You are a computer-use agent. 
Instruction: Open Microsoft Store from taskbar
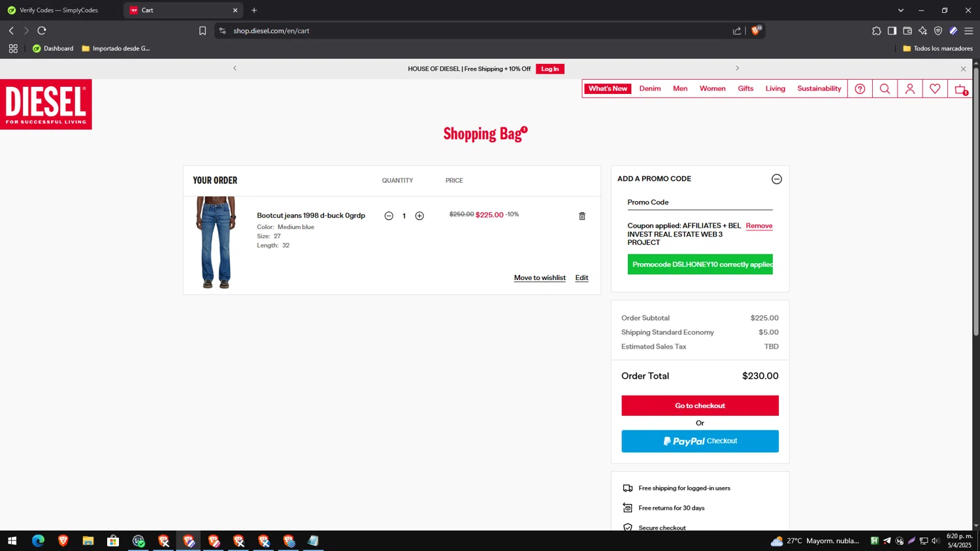tap(113, 541)
